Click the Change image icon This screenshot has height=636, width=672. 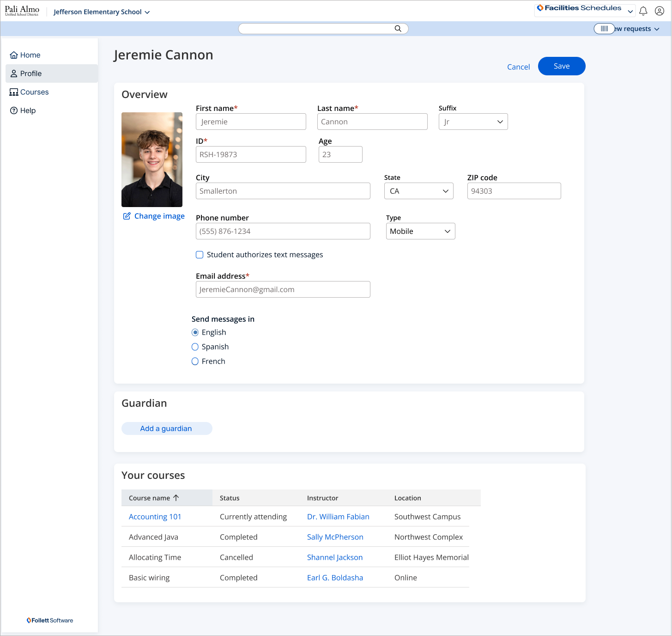127,216
